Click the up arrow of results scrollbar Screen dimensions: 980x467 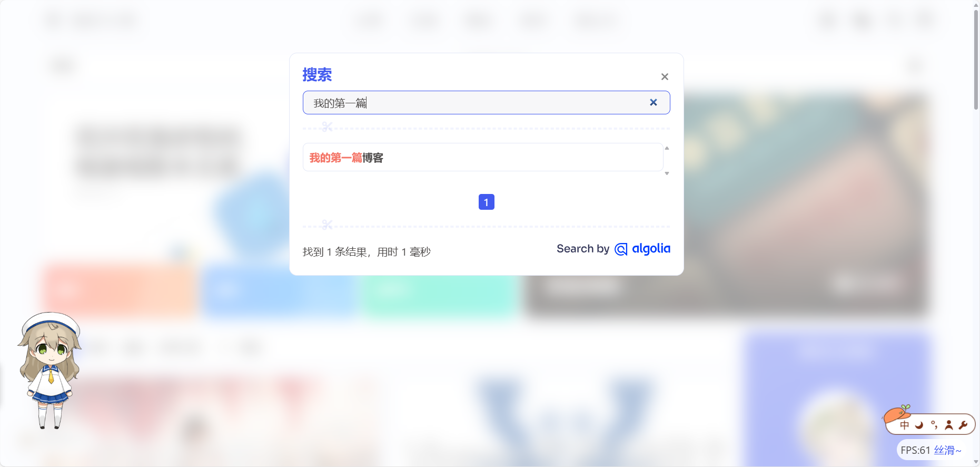(667, 148)
